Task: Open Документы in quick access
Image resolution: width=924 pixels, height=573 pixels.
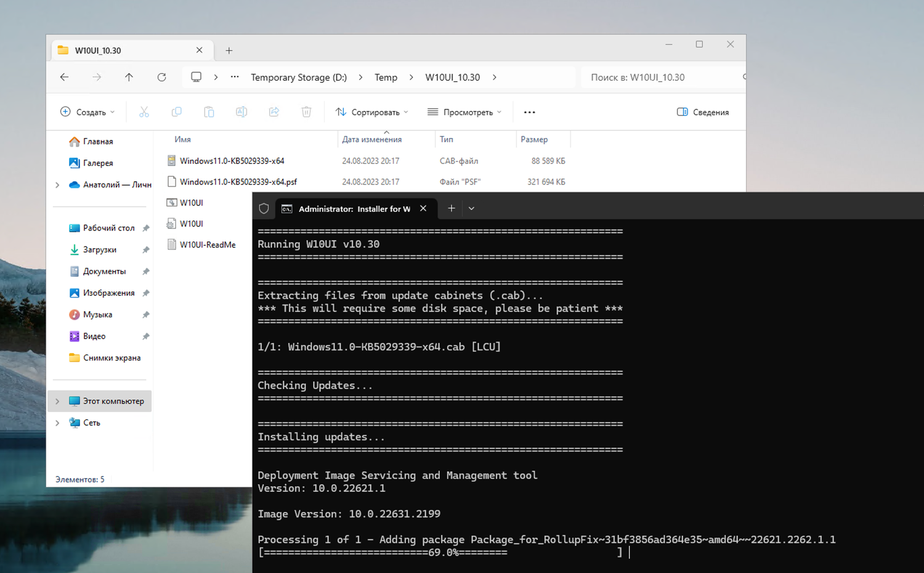Action: coord(97,271)
